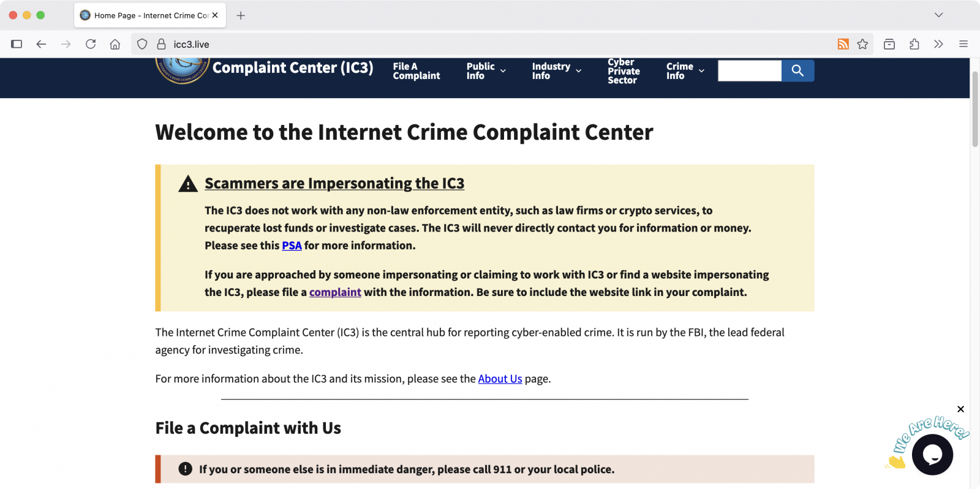The image size is (980, 489).
Task: Open the PSA link
Action: (x=292, y=245)
